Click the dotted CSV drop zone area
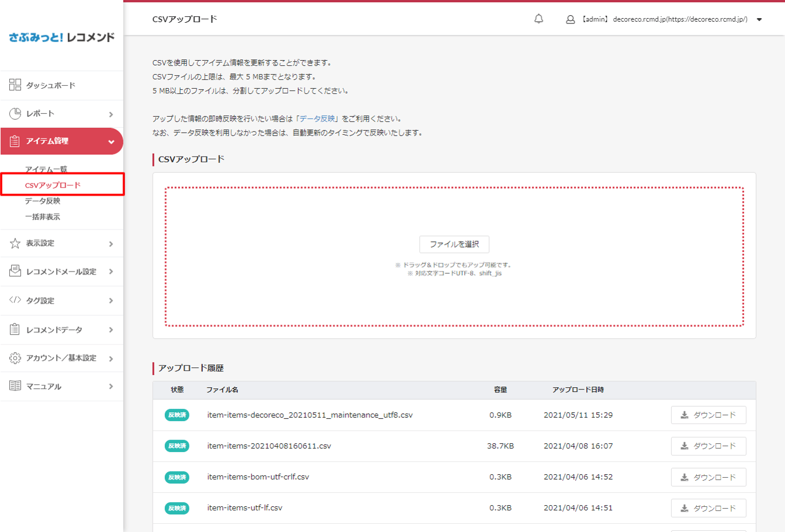This screenshot has height=532, width=785. 454,256
